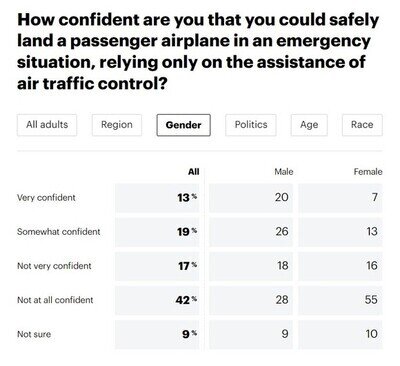Switch to the Age tab
Screen dimensions: 400x366
pyautogui.click(x=309, y=125)
